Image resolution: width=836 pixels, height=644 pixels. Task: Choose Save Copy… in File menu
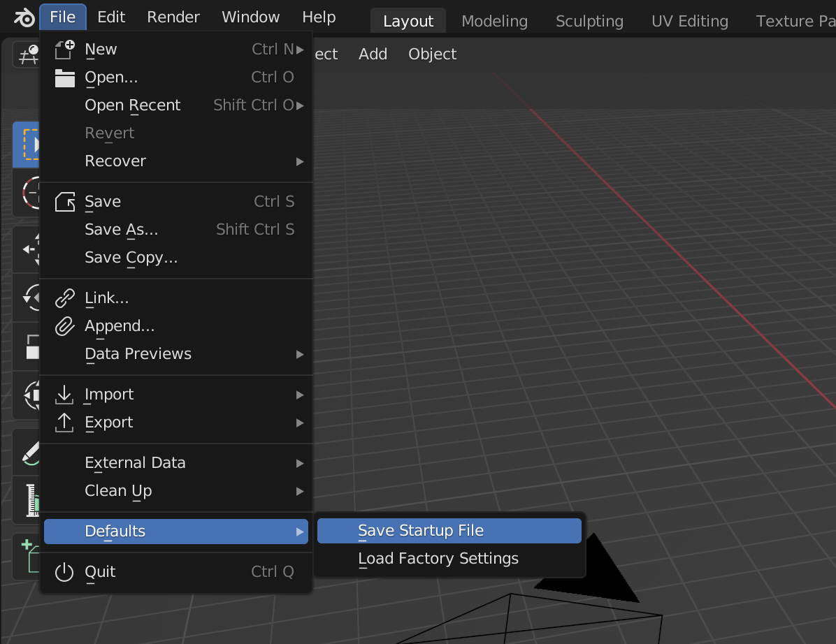click(176, 258)
